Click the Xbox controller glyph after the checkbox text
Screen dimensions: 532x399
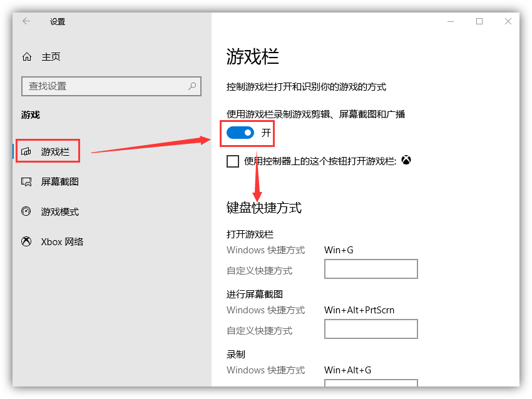pyautogui.click(x=406, y=160)
